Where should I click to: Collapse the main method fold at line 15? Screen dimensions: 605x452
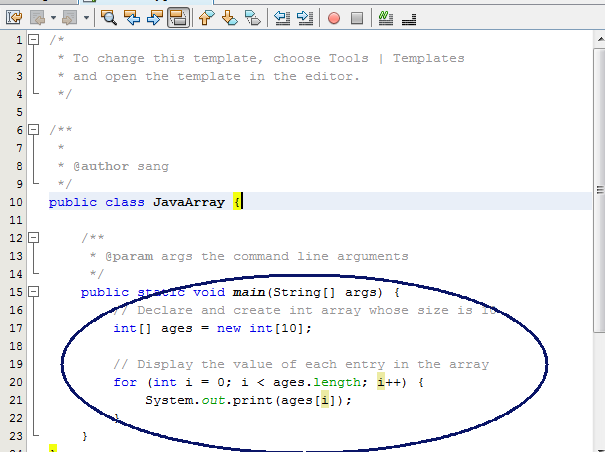[33, 292]
